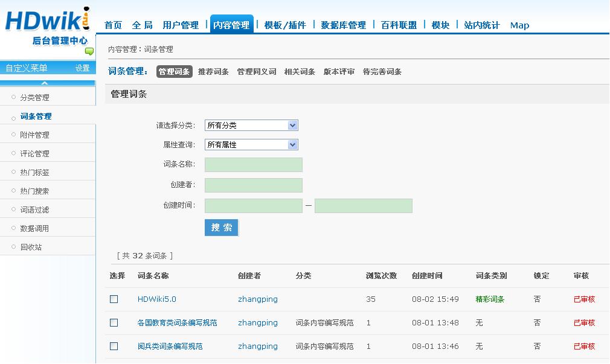
Task: Open 热门标签 in the sidebar
Action: point(34,172)
